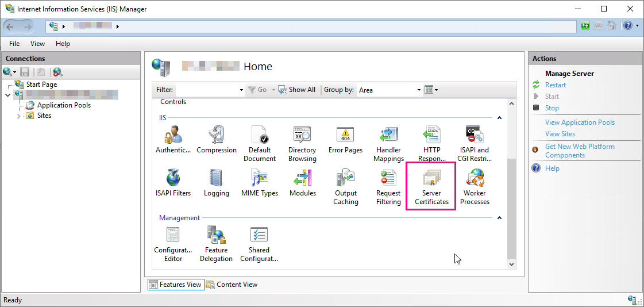The width and height of the screenshot is (644, 307).
Task: Open the Output Caching icon
Action: point(345,186)
